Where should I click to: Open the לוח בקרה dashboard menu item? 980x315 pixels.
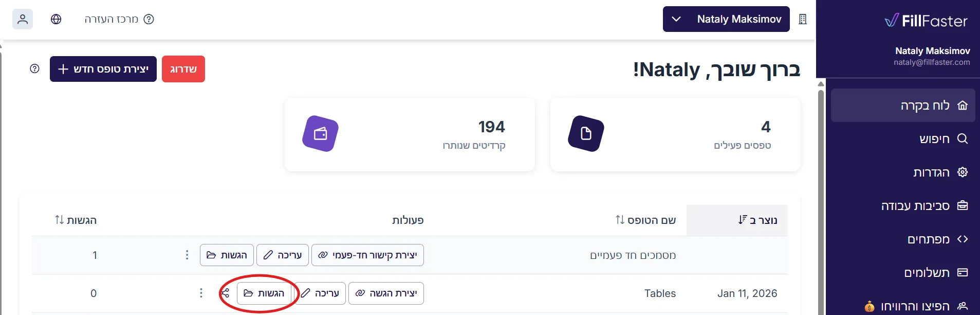[x=903, y=106]
